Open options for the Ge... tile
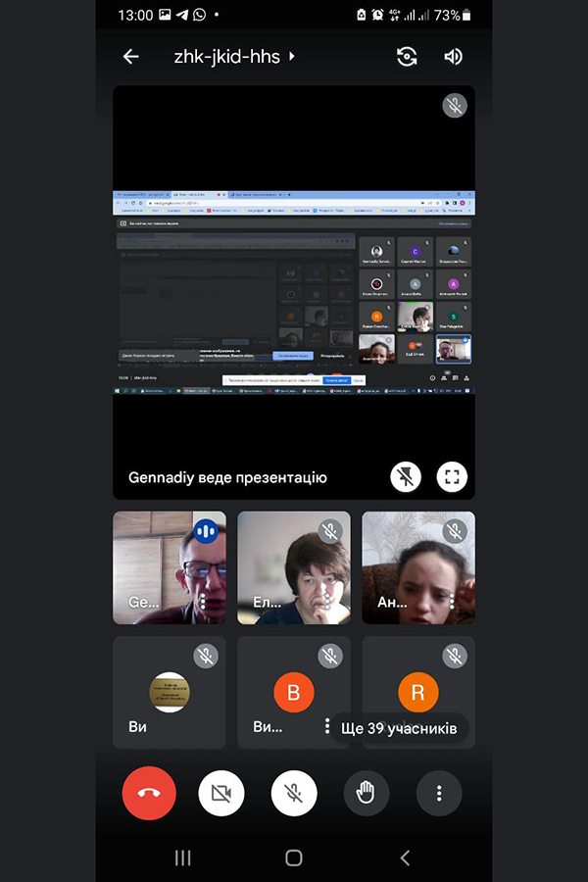Viewport: 588px width, 882px height. click(x=203, y=602)
